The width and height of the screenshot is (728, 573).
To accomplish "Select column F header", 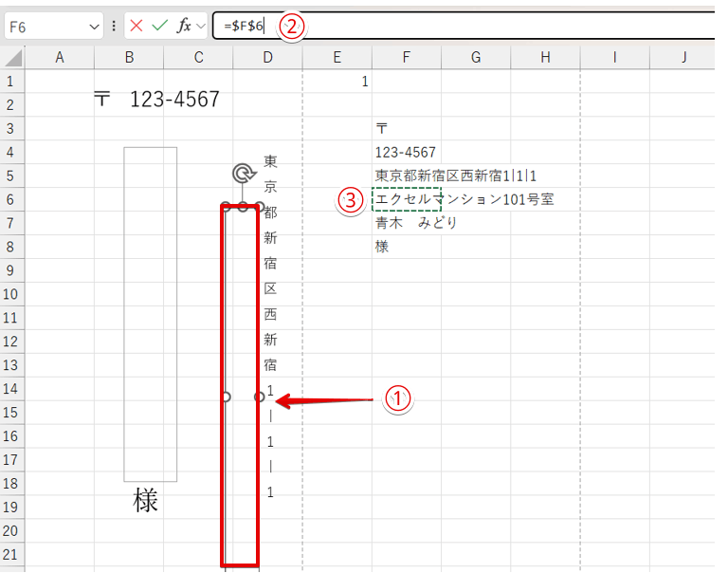I will (407, 58).
